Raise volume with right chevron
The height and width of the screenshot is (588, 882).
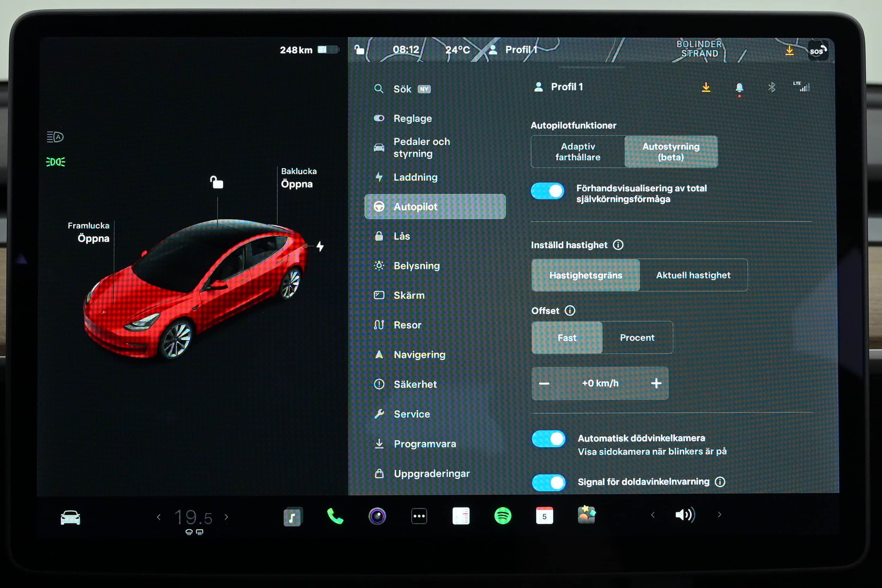(x=719, y=515)
